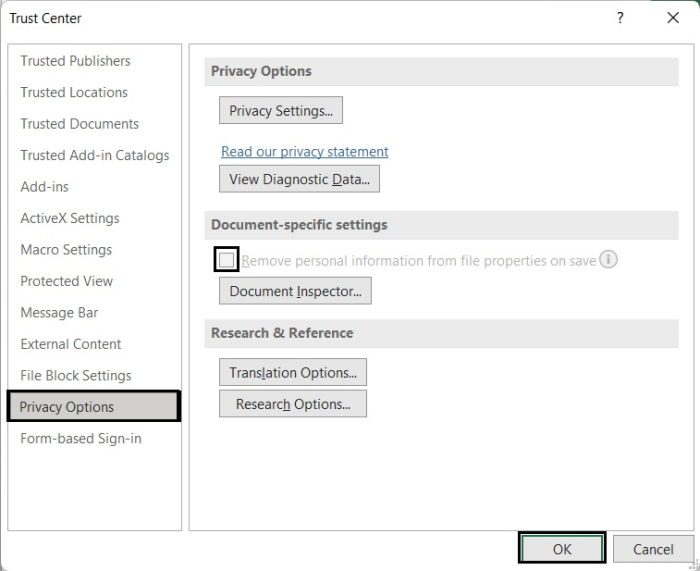Image resolution: width=700 pixels, height=571 pixels.
Task: Open the Read our privacy statement link
Action: tap(305, 152)
